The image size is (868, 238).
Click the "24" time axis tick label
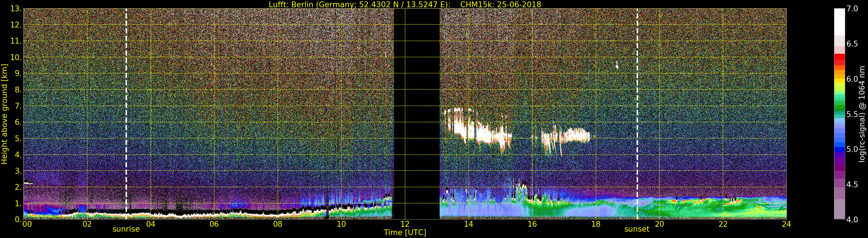(x=786, y=224)
